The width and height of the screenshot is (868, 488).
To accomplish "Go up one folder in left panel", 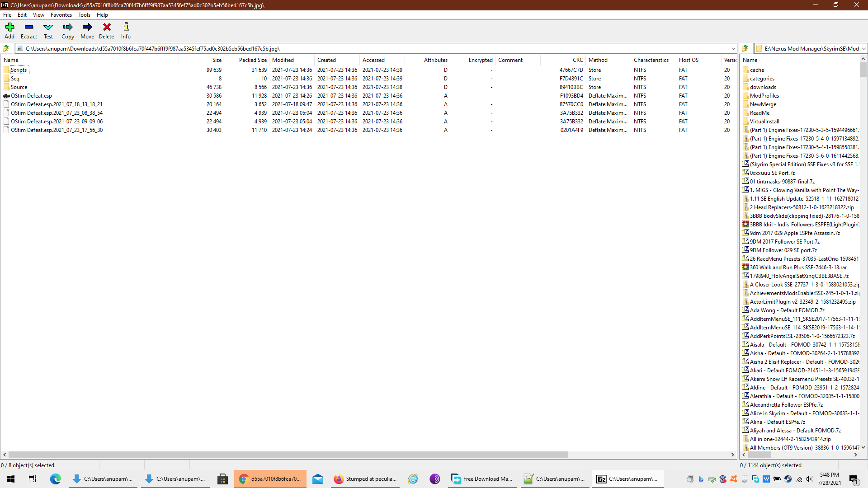I will point(6,48).
